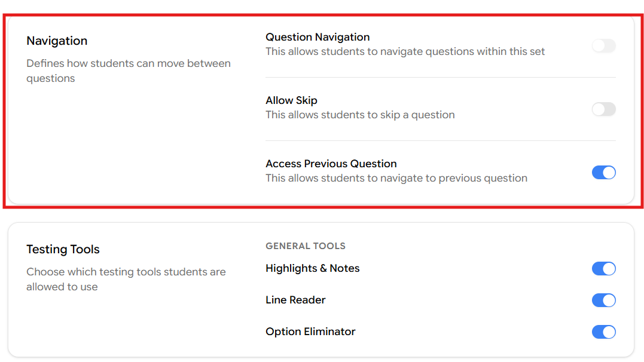Click the Highlights & Notes label
This screenshot has height=362, width=644.
point(312,268)
